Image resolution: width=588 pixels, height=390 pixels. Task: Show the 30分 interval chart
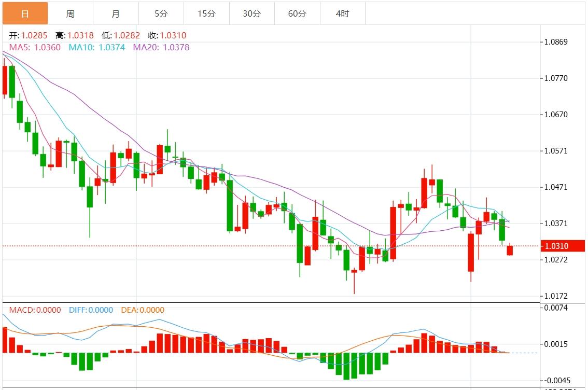[x=251, y=13]
